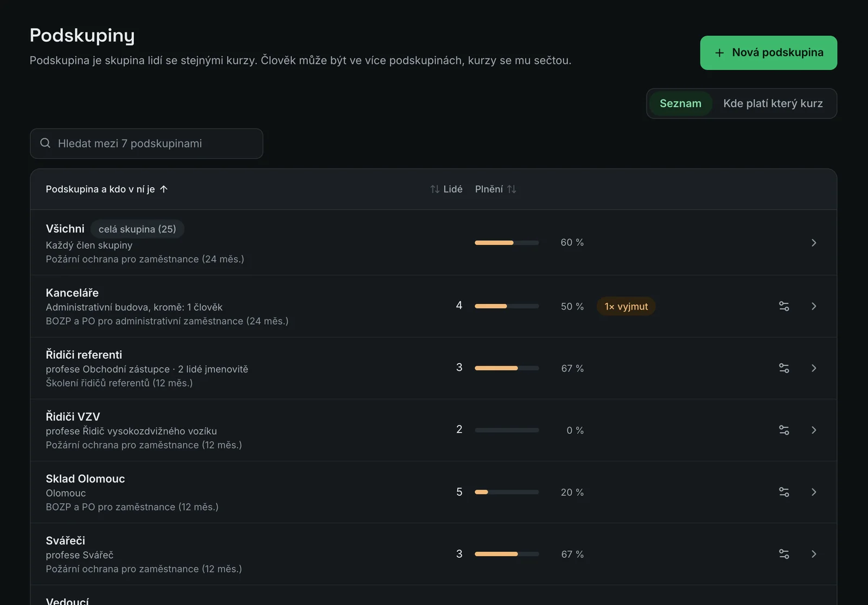Expand the Svářeči row chevron
Image resolution: width=868 pixels, height=605 pixels.
[814, 554]
